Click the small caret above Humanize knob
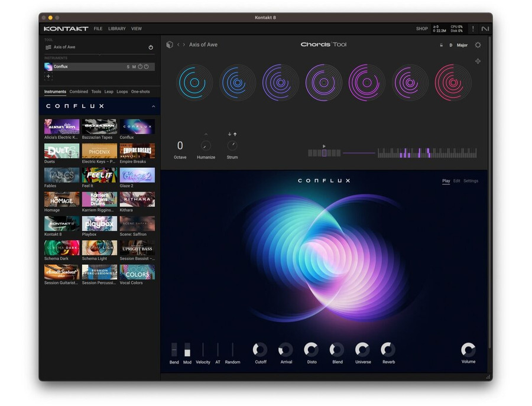This screenshot has height=406, width=532. (x=206, y=134)
